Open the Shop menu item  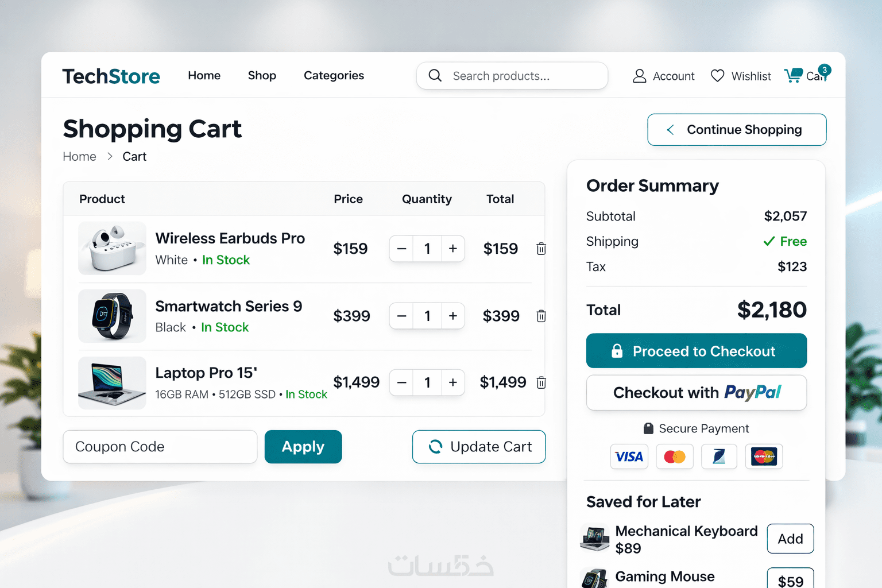point(262,75)
